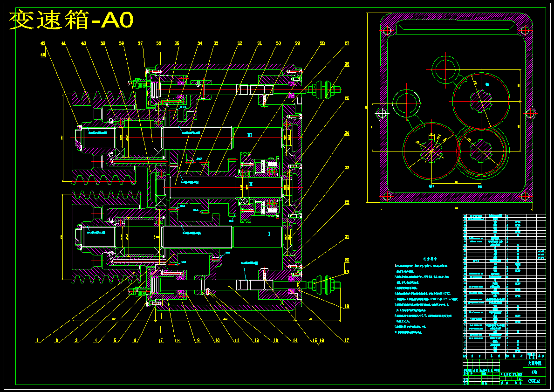This screenshot has width=554, height=392.
Task: Pick bottom-row part number 12
Action: click(x=256, y=341)
